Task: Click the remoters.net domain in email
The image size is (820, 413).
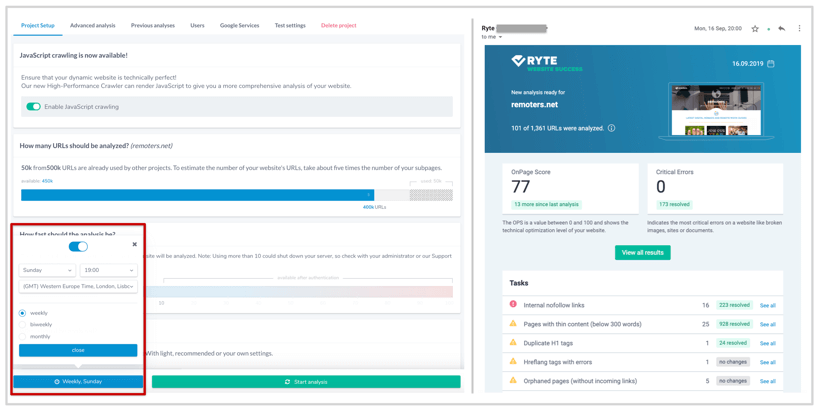Action: pyautogui.click(x=534, y=105)
